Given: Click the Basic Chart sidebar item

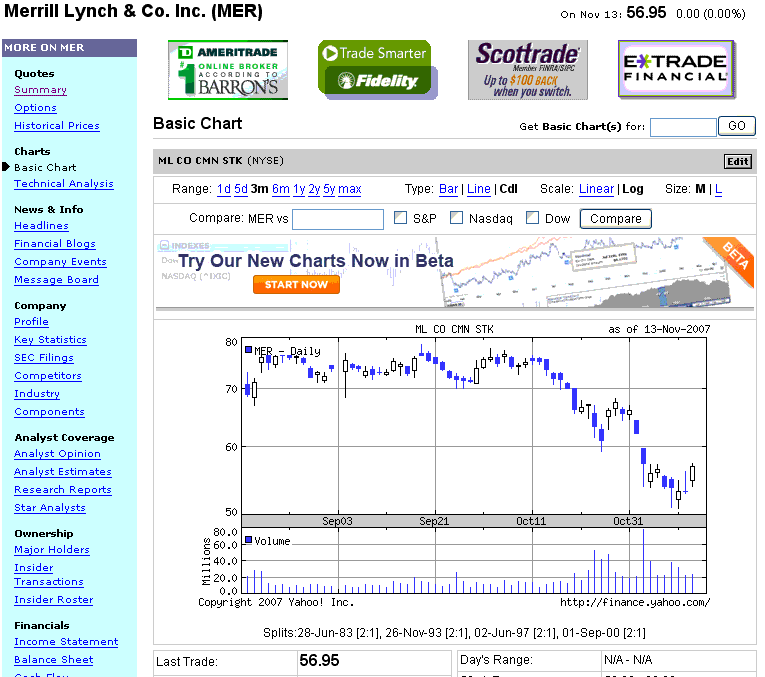Looking at the screenshot, I should [x=45, y=168].
